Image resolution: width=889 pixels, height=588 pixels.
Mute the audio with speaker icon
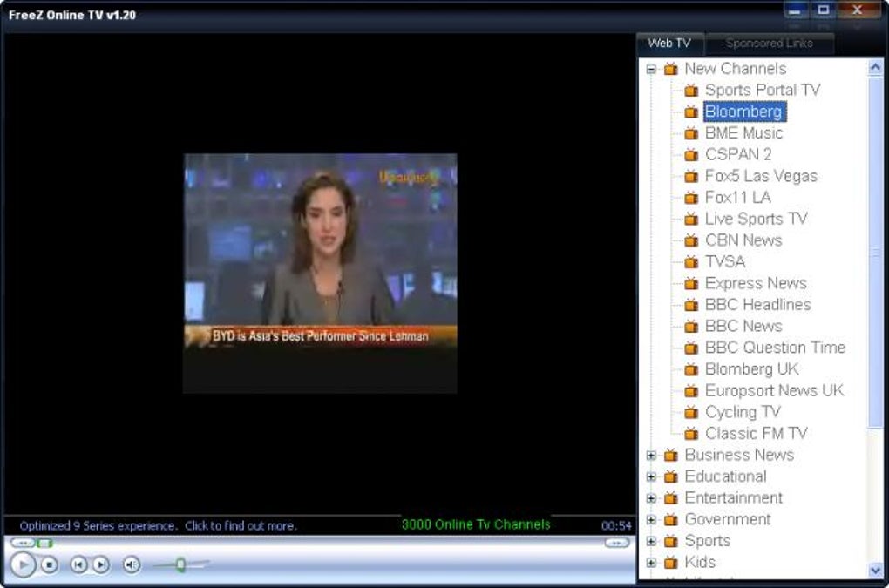point(131,564)
